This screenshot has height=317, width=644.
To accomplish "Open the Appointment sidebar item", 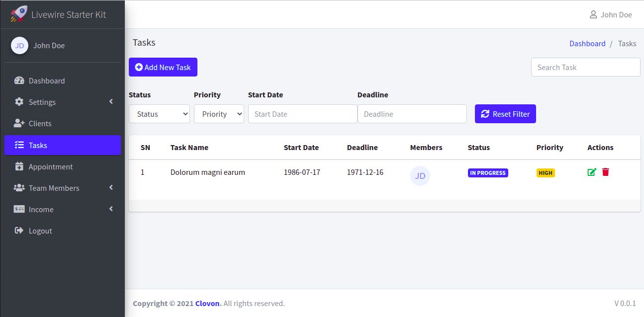I will (50, 167).
